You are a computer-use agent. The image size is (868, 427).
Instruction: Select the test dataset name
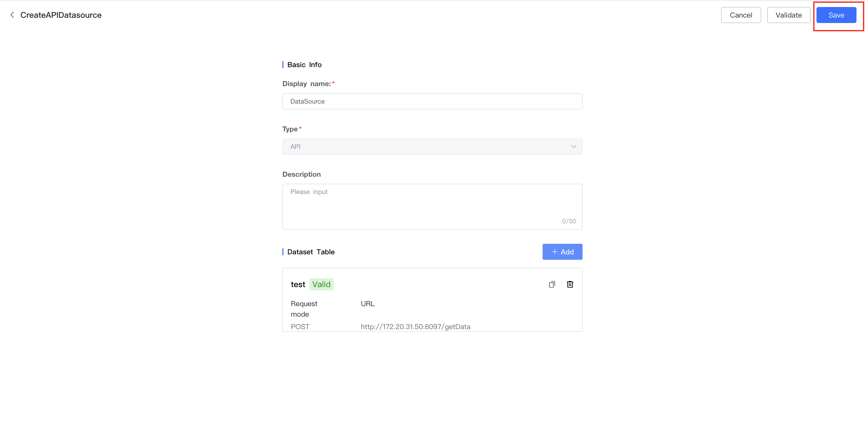[298, 284]
